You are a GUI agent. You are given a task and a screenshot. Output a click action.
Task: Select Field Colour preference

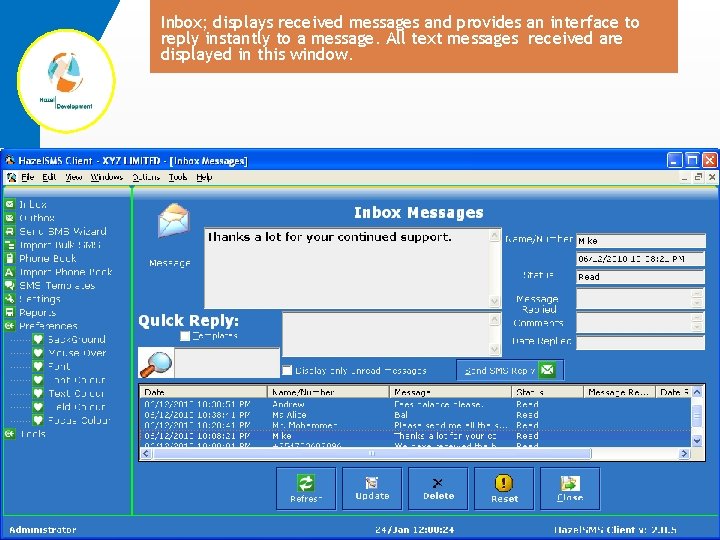coord(77,407)
